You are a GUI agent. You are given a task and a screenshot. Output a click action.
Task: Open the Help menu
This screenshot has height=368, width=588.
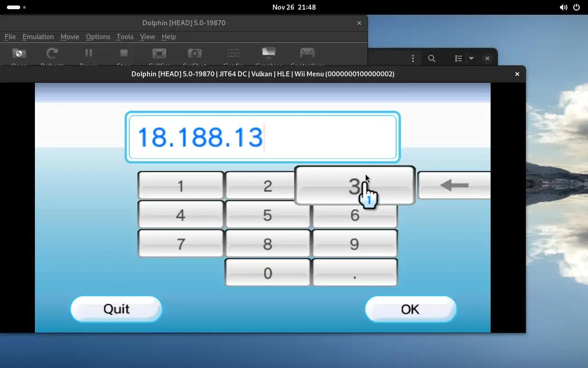pyautogui.click(x=169, y=37)
